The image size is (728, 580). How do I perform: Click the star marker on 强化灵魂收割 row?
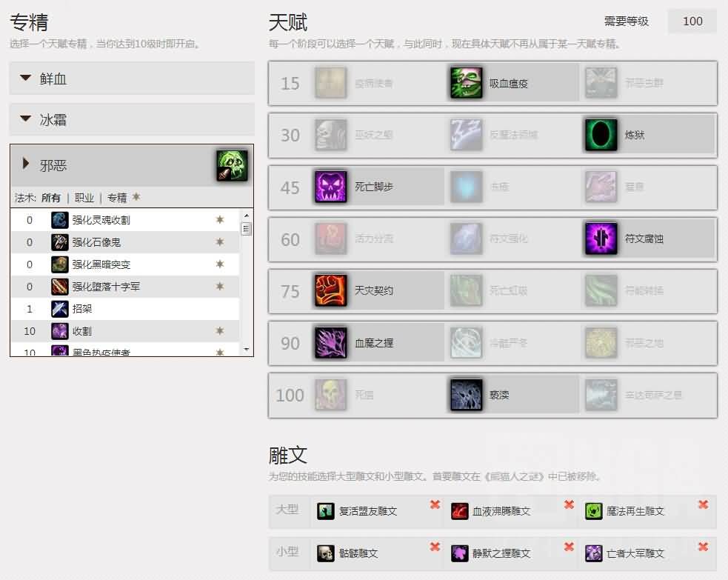[220, 219]
